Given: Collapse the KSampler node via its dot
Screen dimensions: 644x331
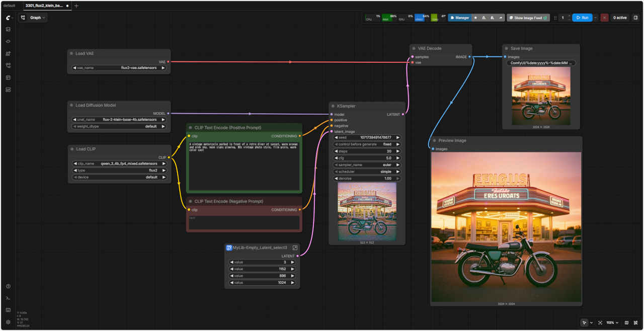Looking at the screenshot, I should (332, 106).
